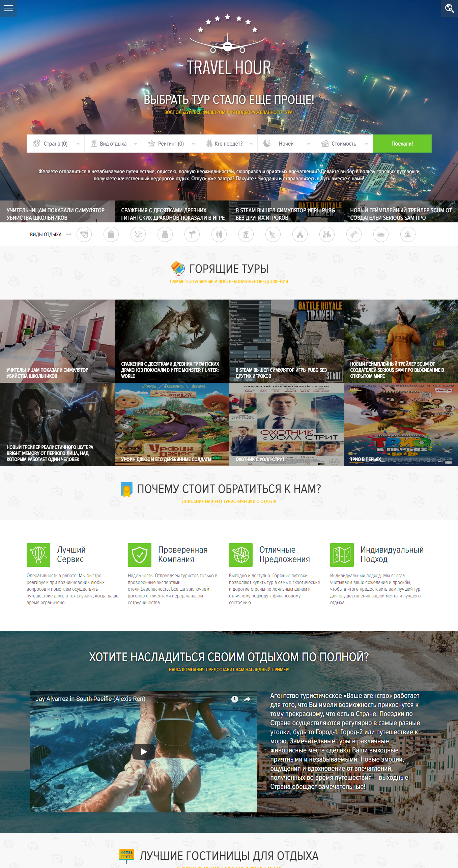Screen dimensions: 458x868
Task: Click the Watch later clock icon on video
Action: coord(235,699)
